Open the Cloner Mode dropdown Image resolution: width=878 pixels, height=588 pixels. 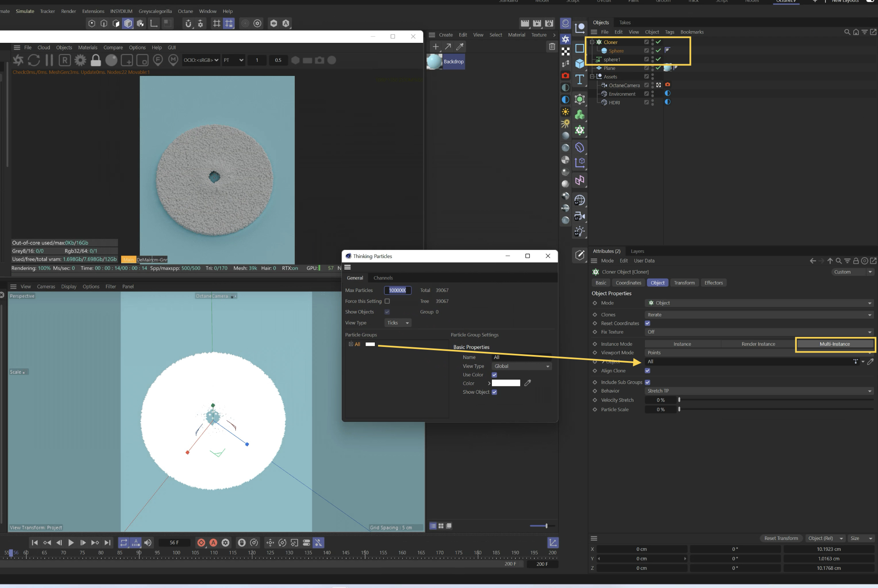pos(758,303)
